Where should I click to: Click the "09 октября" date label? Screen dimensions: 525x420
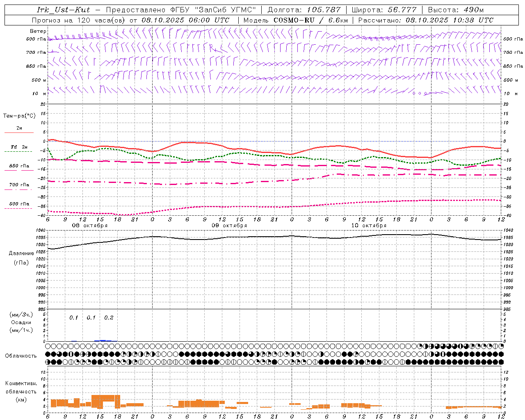(x=229, y=226)
